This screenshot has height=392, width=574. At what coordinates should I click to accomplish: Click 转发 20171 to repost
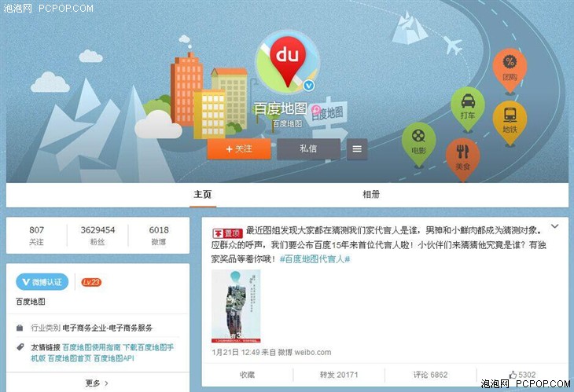pyautogui.click(x=339, y=375)
